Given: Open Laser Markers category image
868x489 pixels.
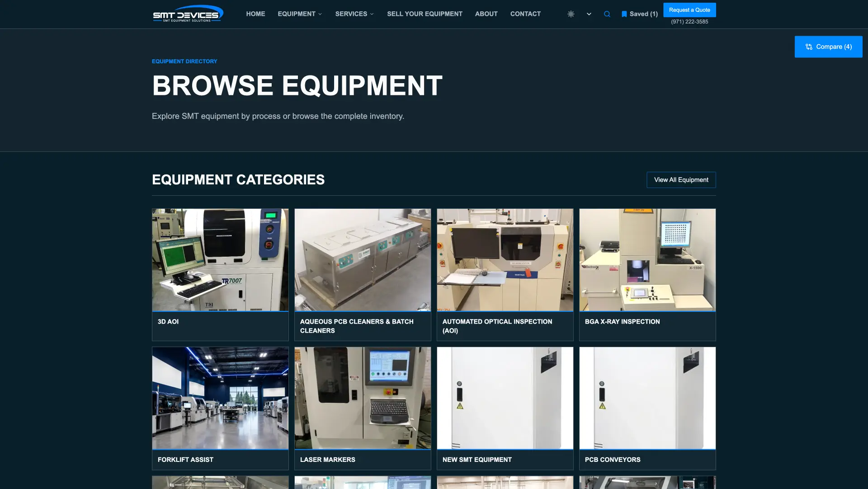Looking at the screenshot, I should point(363,398).
